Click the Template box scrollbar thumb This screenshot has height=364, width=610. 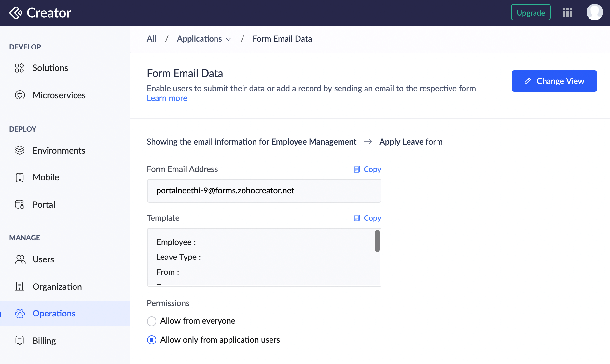pyautogui.click(x=377, y=241)
